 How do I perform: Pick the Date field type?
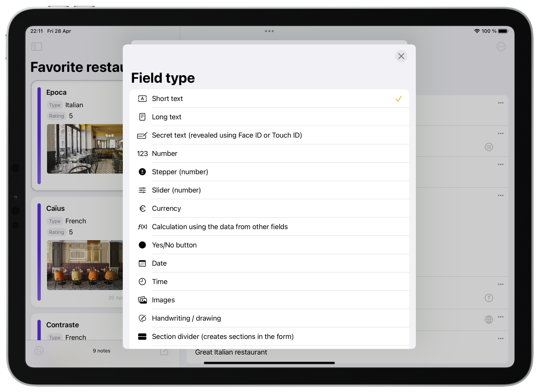[x=269, y=263]
